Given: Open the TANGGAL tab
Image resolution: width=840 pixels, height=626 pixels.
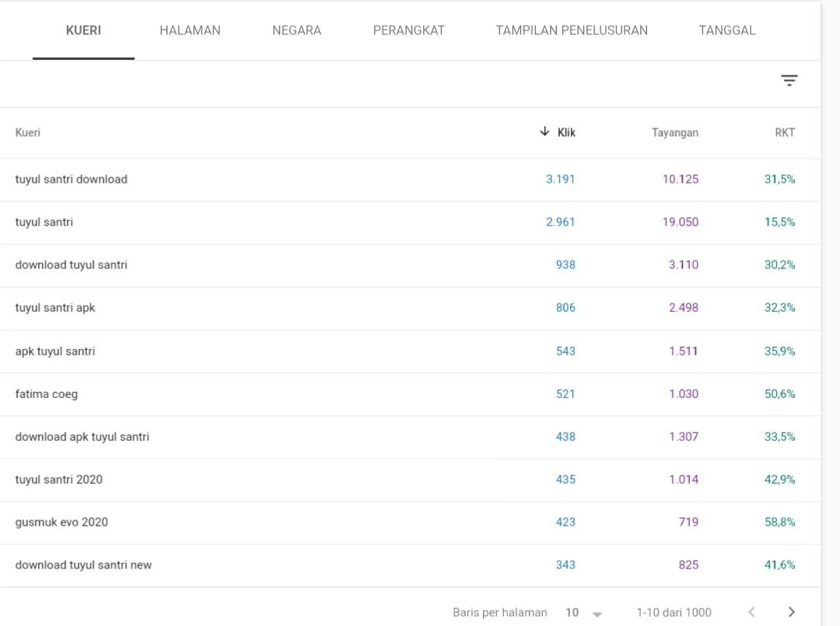Looking at the screenshot, I should coord(727,30).
